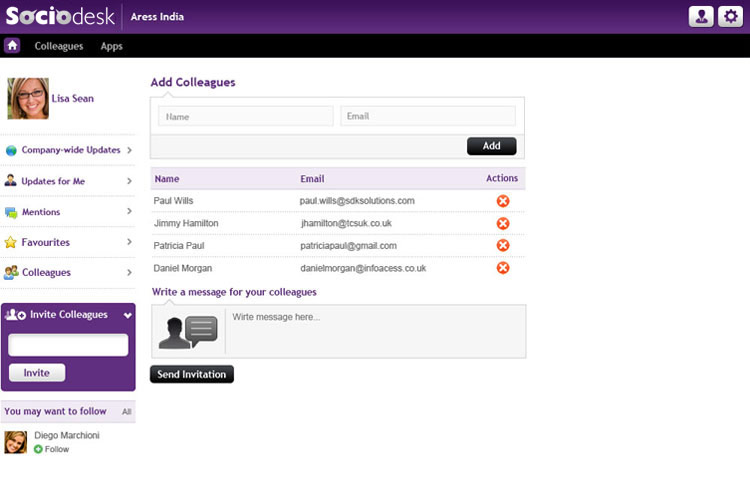Open Lisa Sean's profile photo
Image resolution: width=750 pixels, height=500 pixels.
28,99
